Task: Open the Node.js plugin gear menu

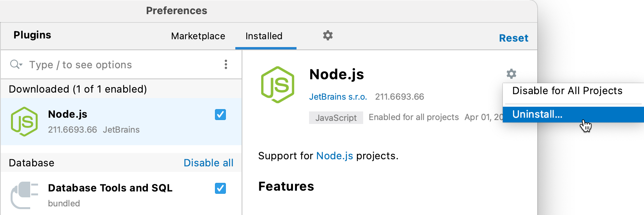Action: pyautogui.click(x=511, y=74)
